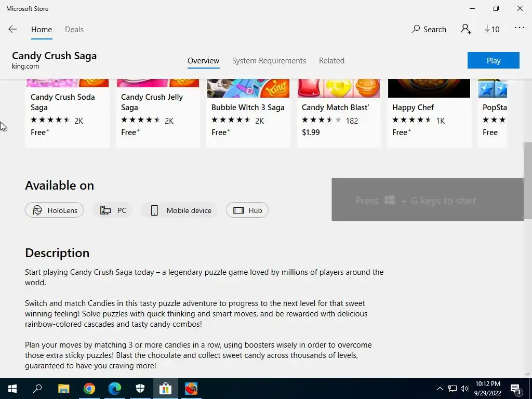Select the Related tab
The height and width of the screenshot is (399, 532).
click(331, 61)
